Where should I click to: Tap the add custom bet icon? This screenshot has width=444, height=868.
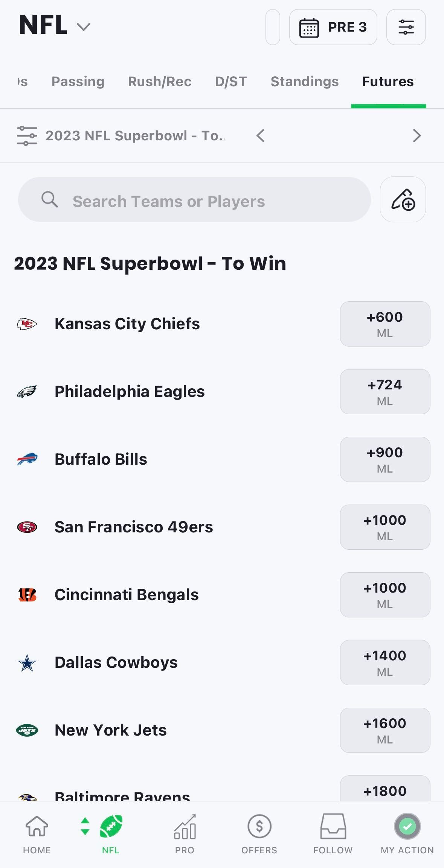(403, 199)
